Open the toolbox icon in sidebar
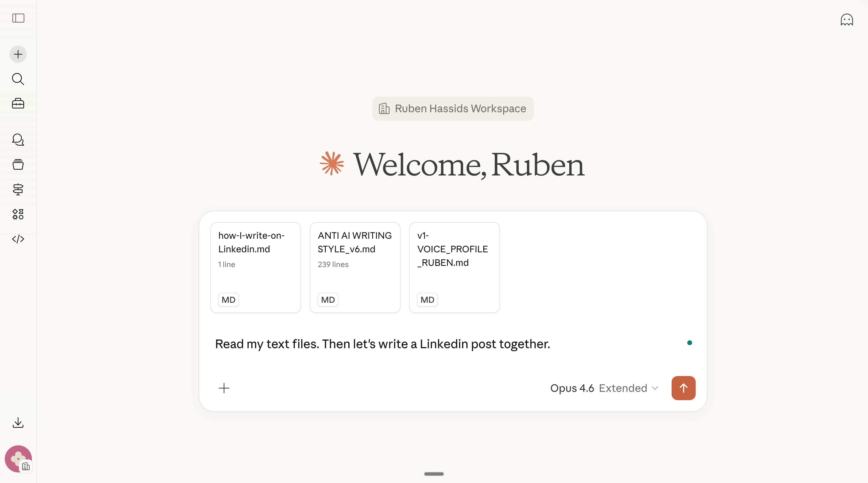 point(18,103)
